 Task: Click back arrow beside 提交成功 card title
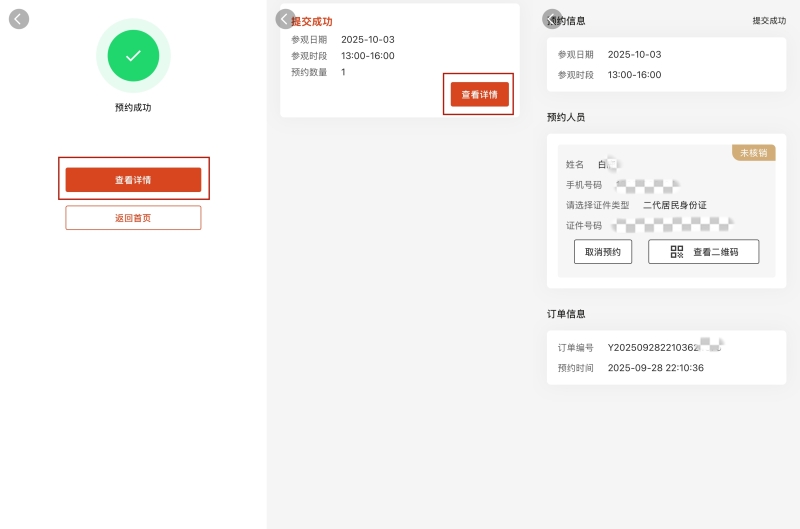tap(286, 19)
